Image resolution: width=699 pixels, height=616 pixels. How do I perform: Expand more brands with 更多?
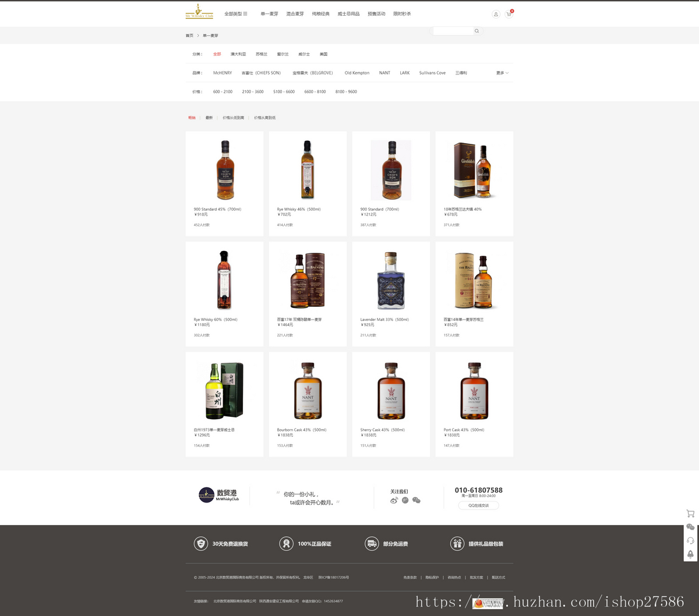[502, 73]
